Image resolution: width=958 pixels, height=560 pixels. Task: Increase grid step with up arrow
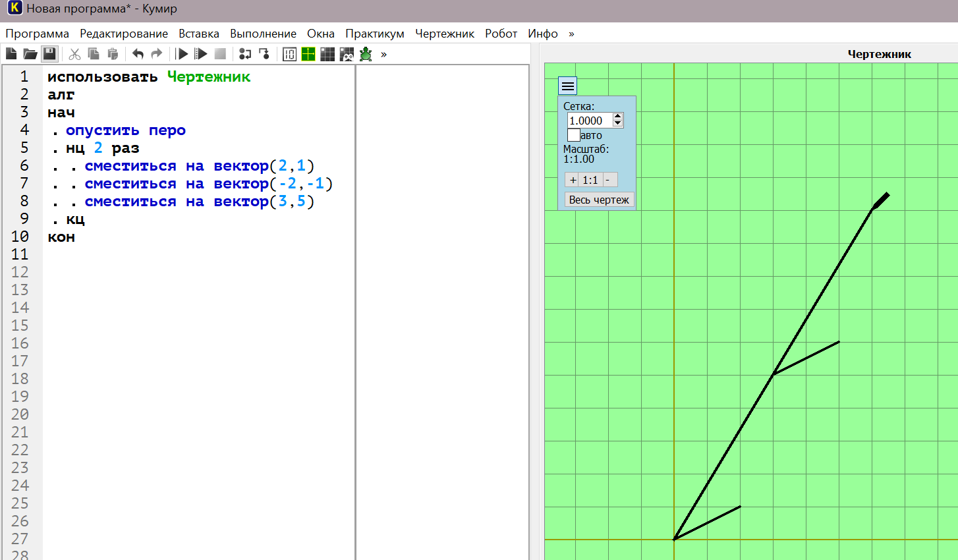[617, 117]
